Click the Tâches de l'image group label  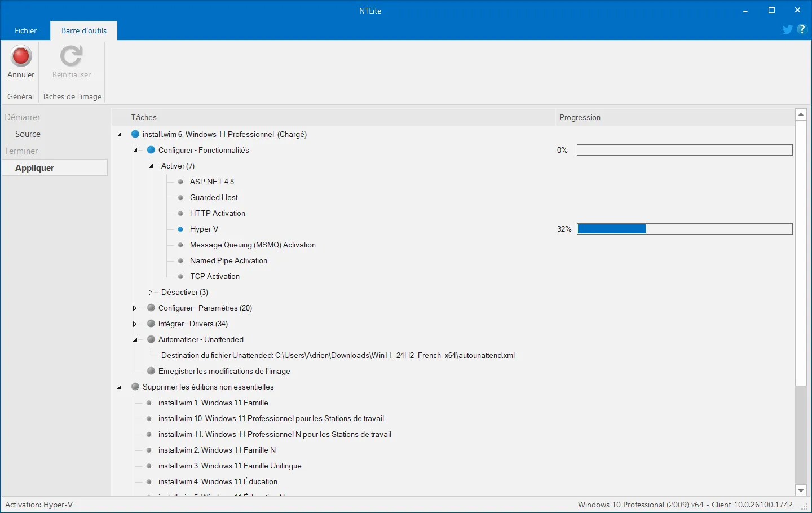(x=72, y=96)
